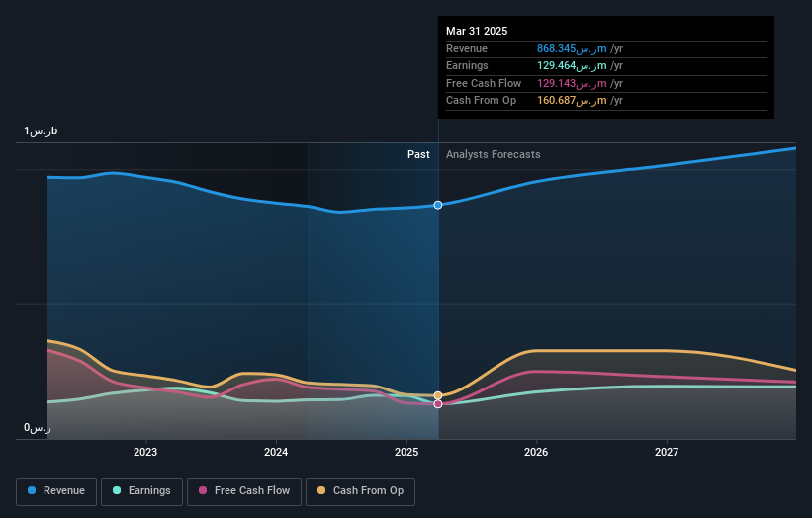This screenshot has width=812, height=518.
Task: Click the blue Revenue legend dot
Action: click(32, 490)
